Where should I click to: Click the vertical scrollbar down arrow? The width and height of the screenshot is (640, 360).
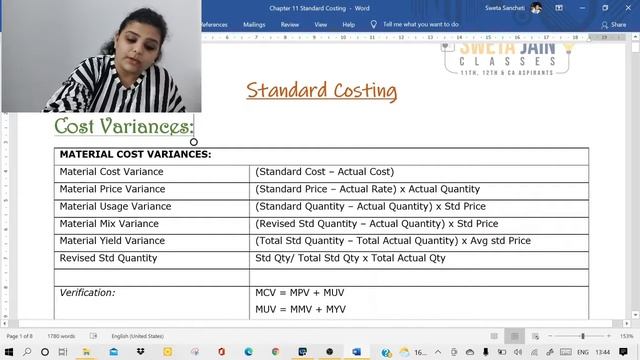635,315
